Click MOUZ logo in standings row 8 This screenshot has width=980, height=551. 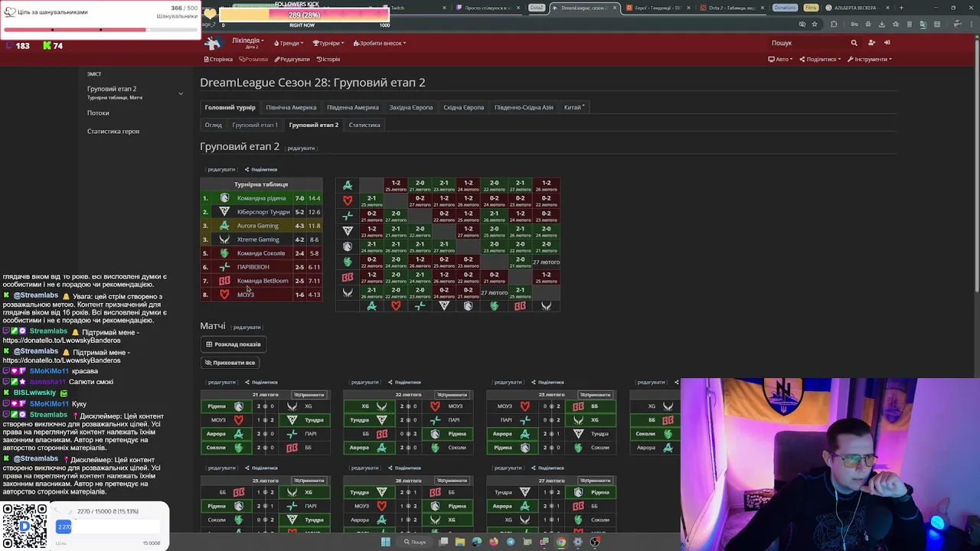click(x=224, y=295)
